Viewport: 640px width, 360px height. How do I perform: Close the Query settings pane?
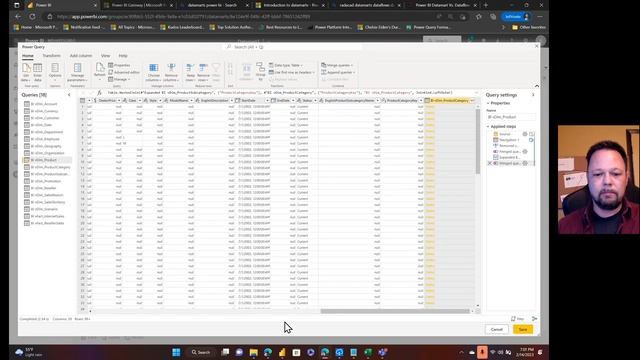(533, 95)
